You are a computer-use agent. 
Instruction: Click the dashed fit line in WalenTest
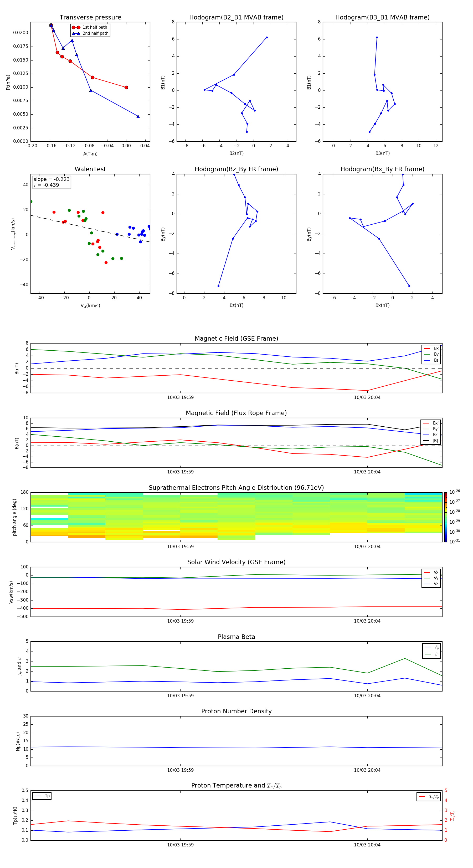click(90, 229)
